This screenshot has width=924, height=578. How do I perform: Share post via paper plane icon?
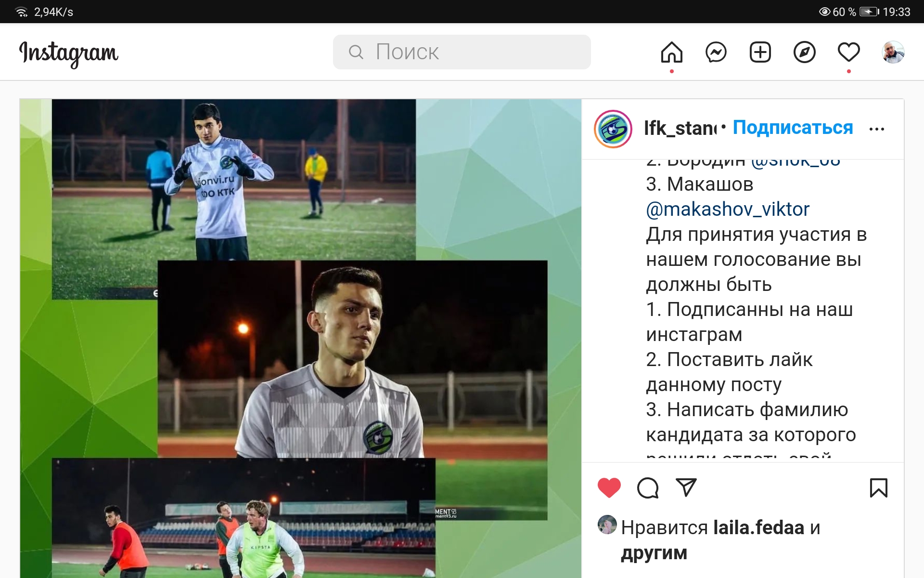686,487
